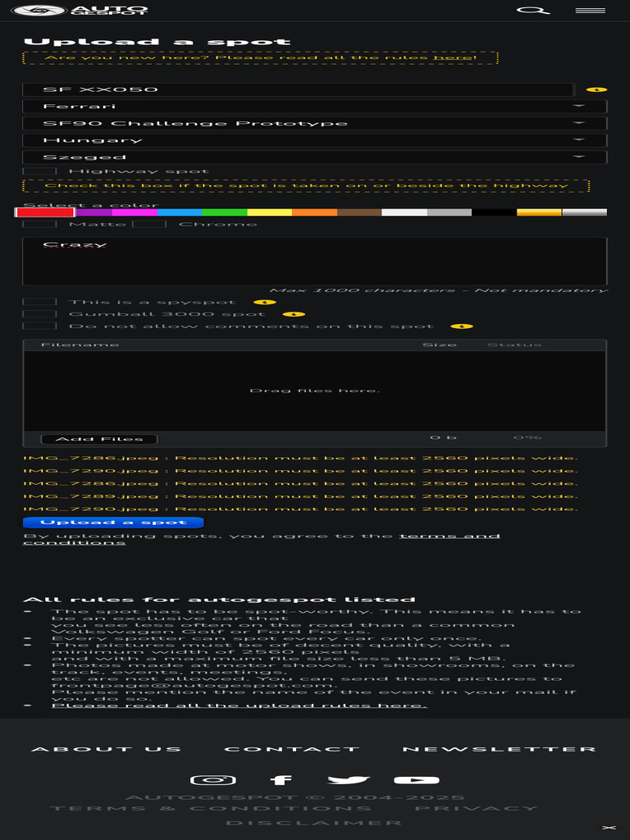Open Twitter page from footer
This screenshot has width=630, height=840.
click(349, 780)
